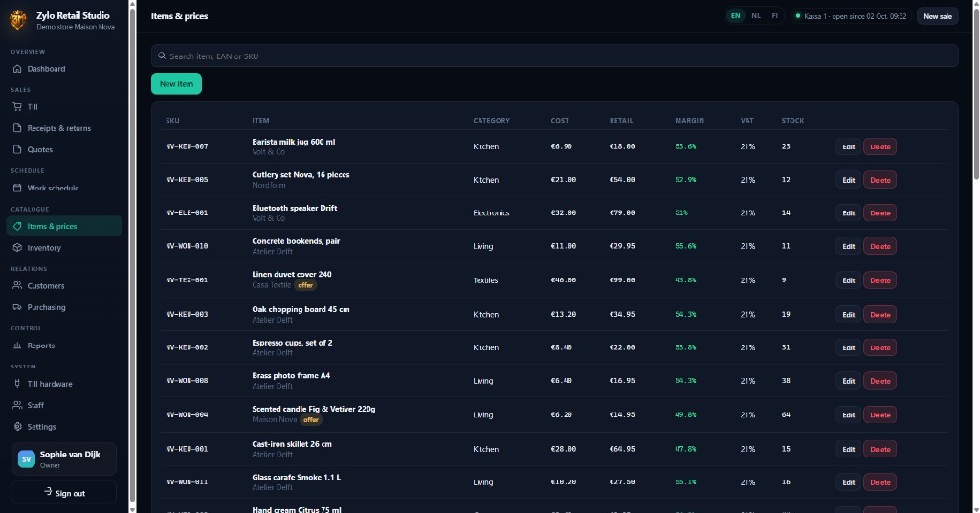Click the Dashboard home icon
Screen dimensions: 980x513
pos(17,69)
